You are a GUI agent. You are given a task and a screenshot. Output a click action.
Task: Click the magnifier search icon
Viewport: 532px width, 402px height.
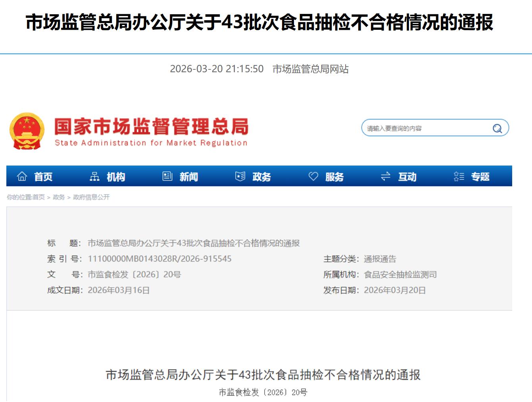coord(497,128)
